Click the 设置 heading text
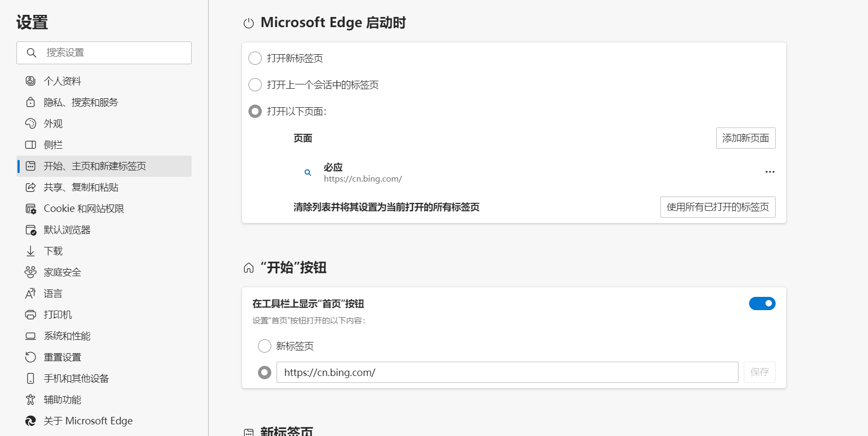 32,22
